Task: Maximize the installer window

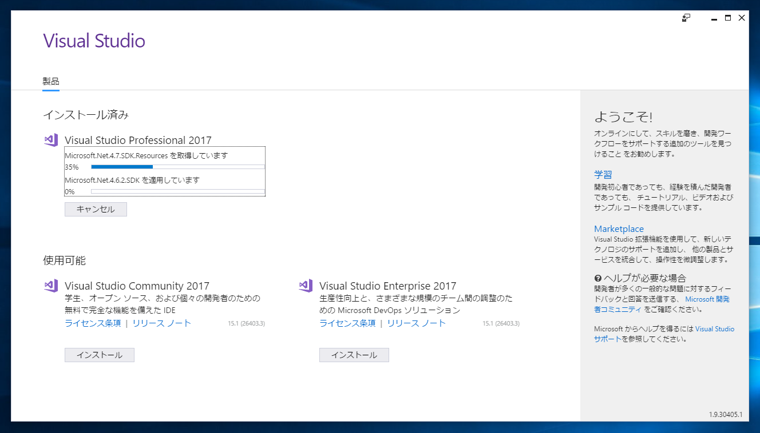Action: coord(728,18)
